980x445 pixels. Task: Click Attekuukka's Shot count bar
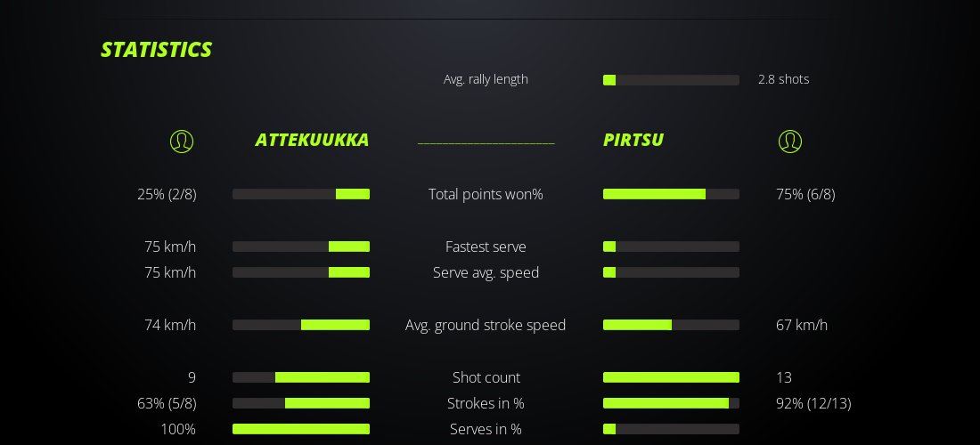301,377
